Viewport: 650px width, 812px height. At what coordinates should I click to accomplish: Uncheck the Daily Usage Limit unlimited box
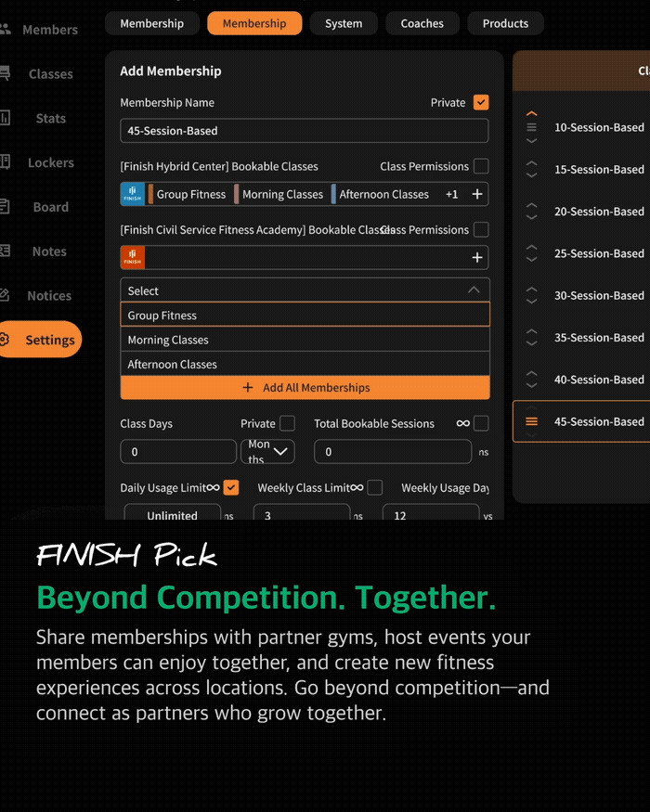pos(231,487)
